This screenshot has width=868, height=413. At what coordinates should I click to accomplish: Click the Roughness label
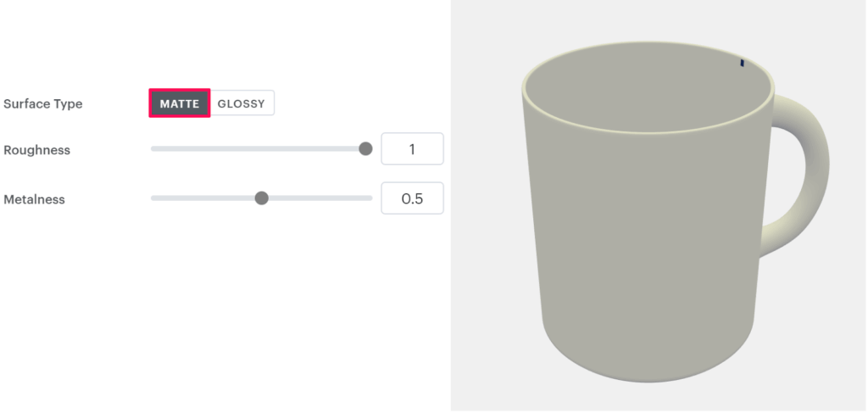37,150
